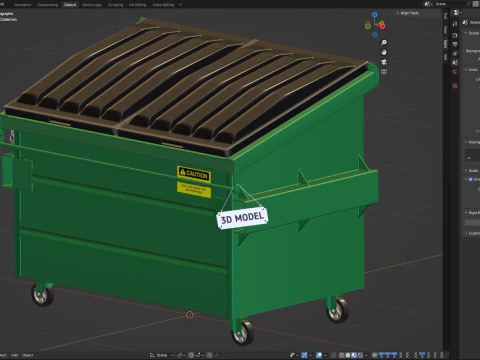
Task: Switch perspective/orthographic with grid gizmo icon
Action: click(384, 72)
